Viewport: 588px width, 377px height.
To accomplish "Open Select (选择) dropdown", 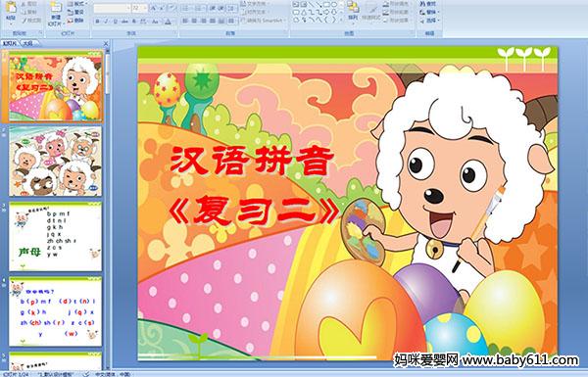I will point(429,21).
